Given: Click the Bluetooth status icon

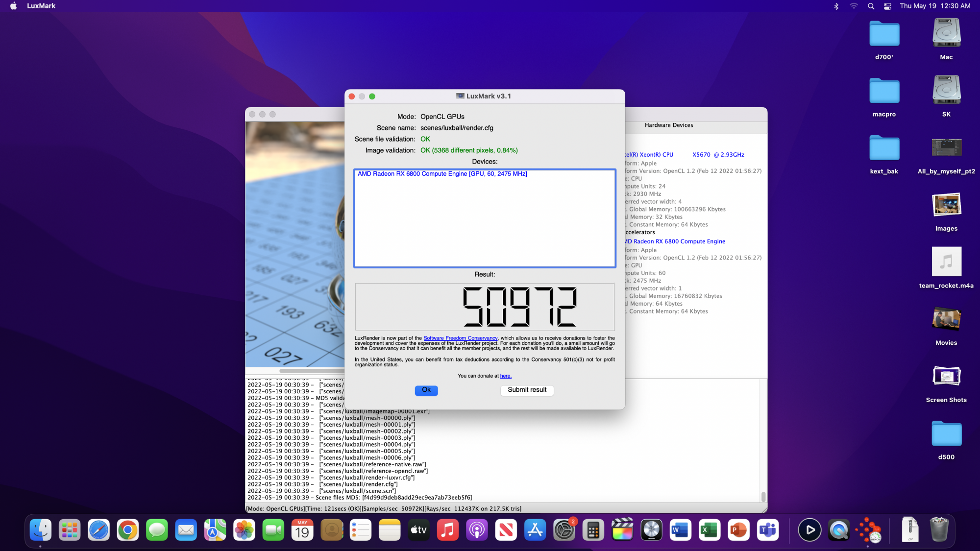Looking at the screenshot, I should pyautogui.click(x=836, y=6).
